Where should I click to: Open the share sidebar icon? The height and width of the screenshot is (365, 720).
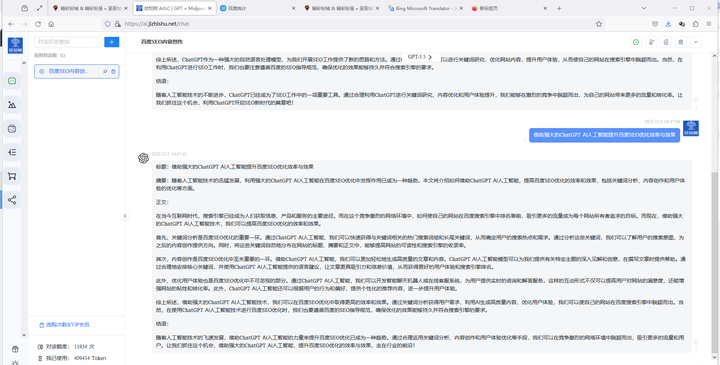pos(12,200)
